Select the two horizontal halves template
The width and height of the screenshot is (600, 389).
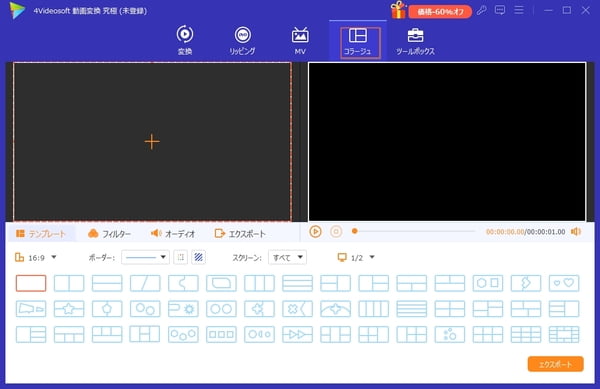tap(107, 283)
